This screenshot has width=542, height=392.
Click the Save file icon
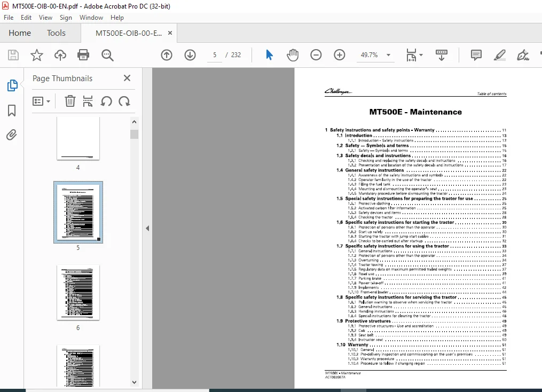pyautogui.click(x=13, y=55)
